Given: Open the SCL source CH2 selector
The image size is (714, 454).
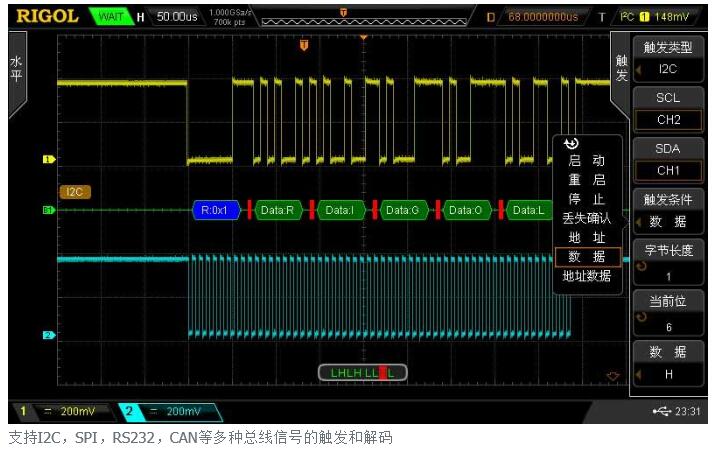Looking at the screenshot, I should 667,109.
